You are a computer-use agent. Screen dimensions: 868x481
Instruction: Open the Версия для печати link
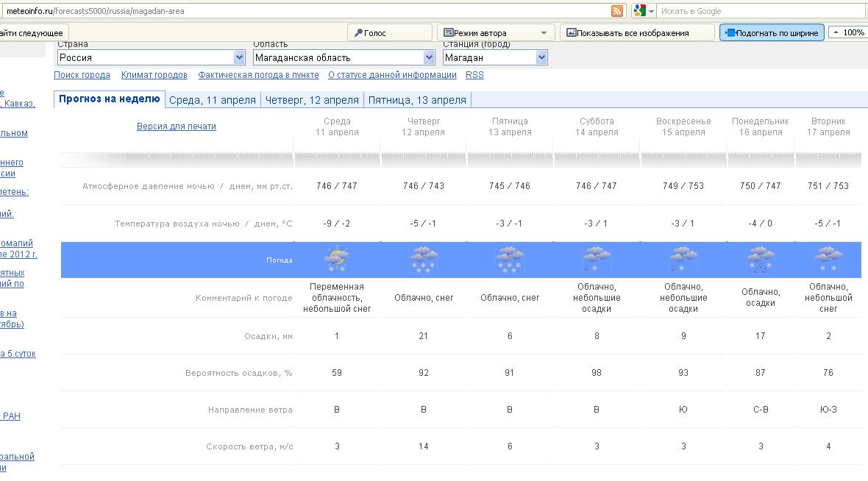pos(177,127)
